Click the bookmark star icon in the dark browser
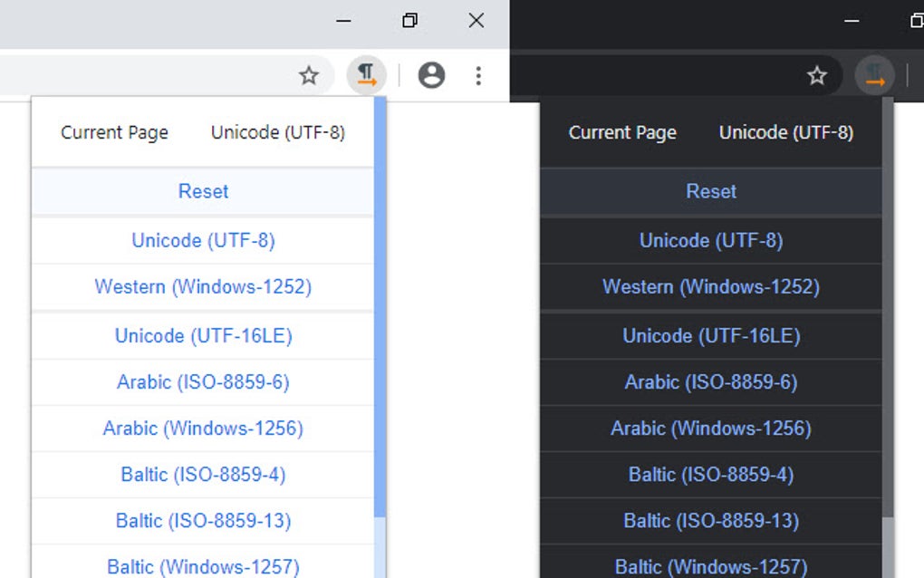924x578 pixels. pyautogui.click(x=817, y=76)
